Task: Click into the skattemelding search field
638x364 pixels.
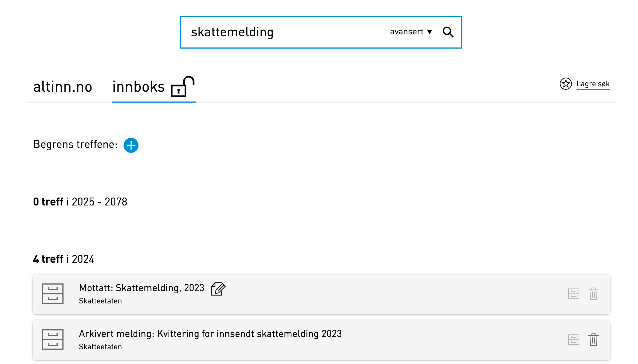Action: point(284,32)
